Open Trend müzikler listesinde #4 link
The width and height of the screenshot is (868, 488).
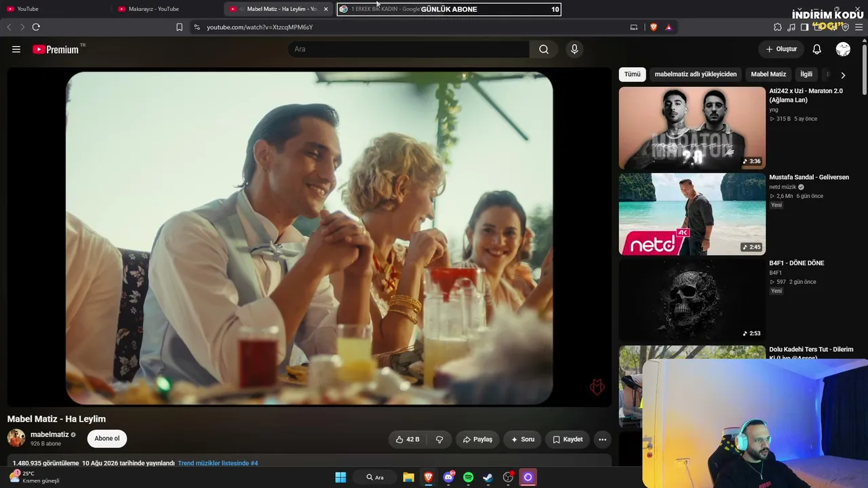(x=218, y=463)
